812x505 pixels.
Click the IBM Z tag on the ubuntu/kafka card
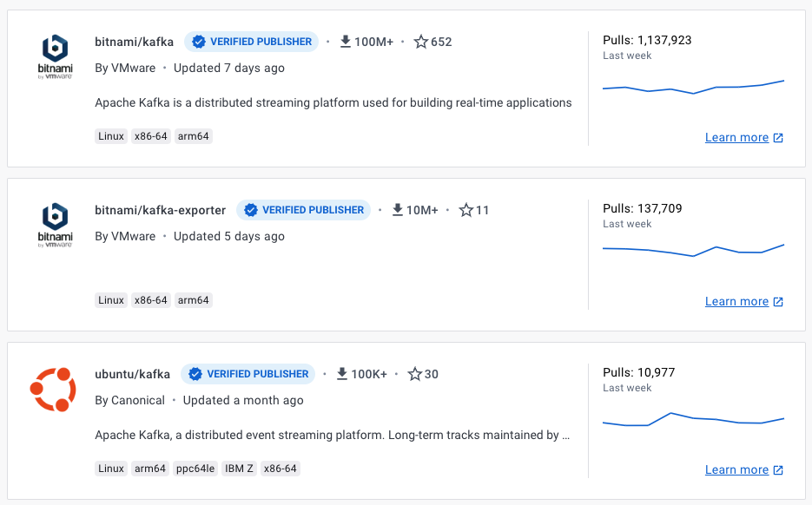click(x=239, y=469)
